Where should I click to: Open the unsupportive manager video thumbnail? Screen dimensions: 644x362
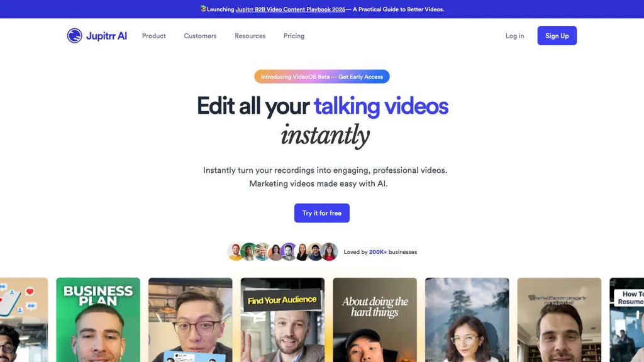pos(559,320)
